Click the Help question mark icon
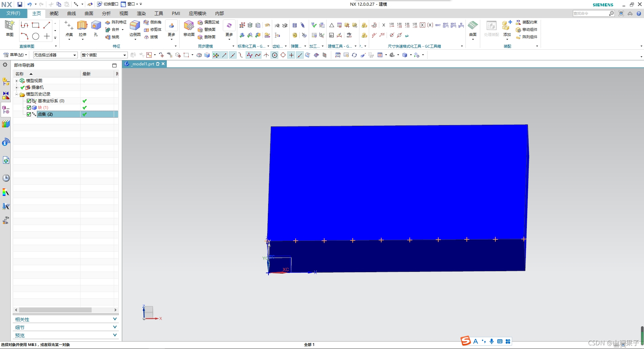644x349 pixels. pos(639,13)
